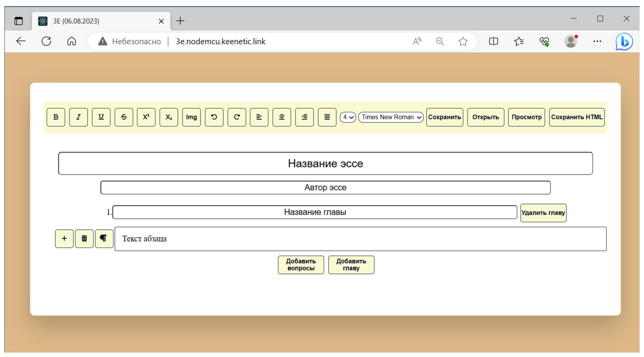Click the subscript icon
This screenshot has width=644, height=357.
pyautogui.click(x=169, y=117)
